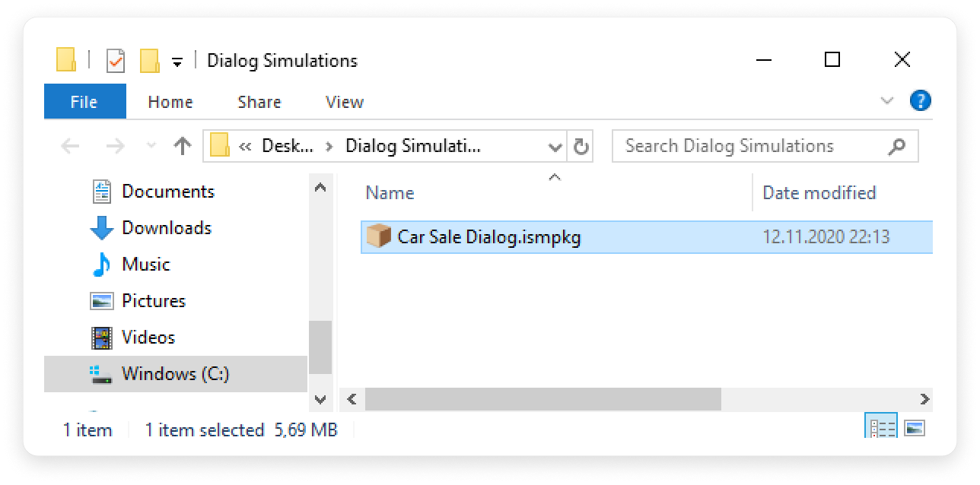Image resolution: width=980 pixels, height=485 pixels.
Task: Click the Properties icon in quick access toolbar
Action: pyautogui.click(x=116, y=61)
